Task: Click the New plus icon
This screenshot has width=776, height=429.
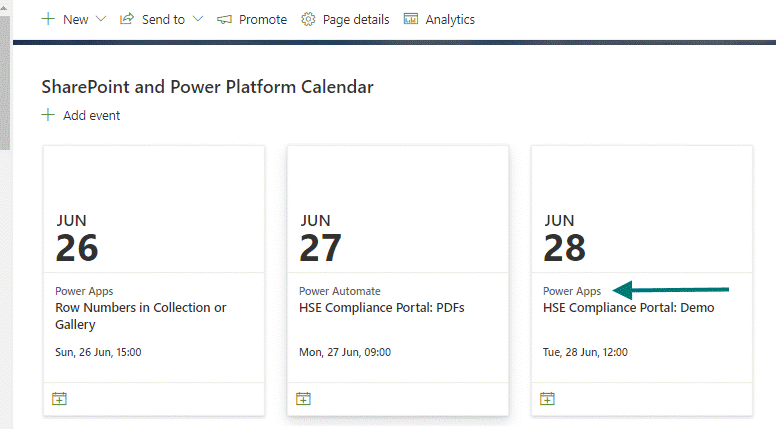Action: (x=48, y=19)
